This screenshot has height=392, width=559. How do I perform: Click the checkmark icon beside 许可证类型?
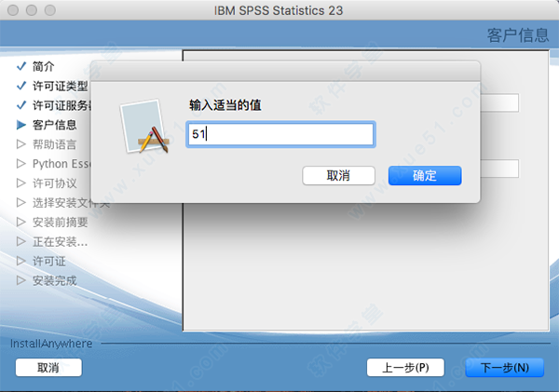[x=21, y=86]
